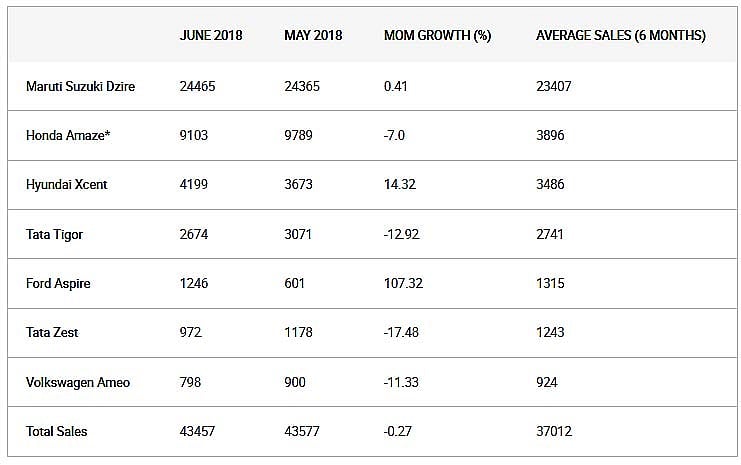The image size is (741, 465).
Task: Click the Honda Amaze* row label
Action: click(68, 136)
